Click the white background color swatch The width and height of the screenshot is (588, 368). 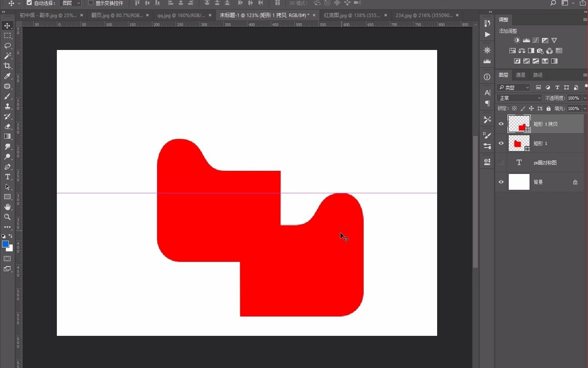click(11, 249)
